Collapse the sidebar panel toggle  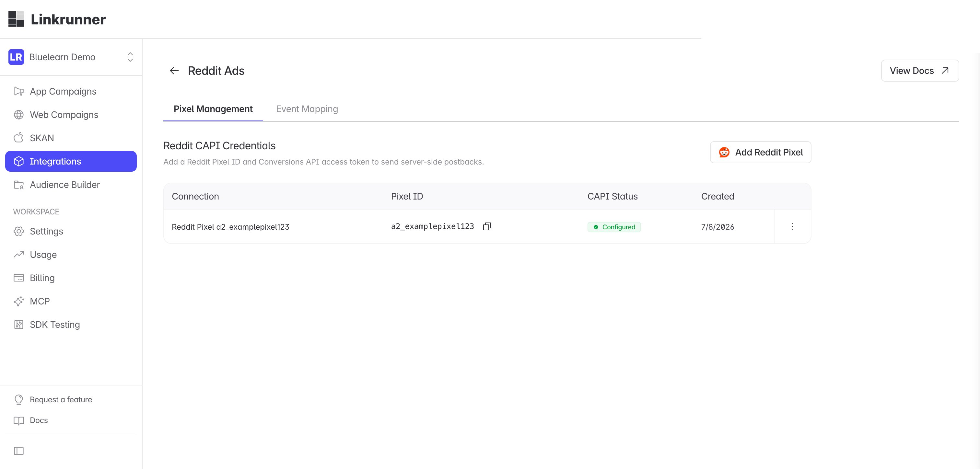pos(19,451)
